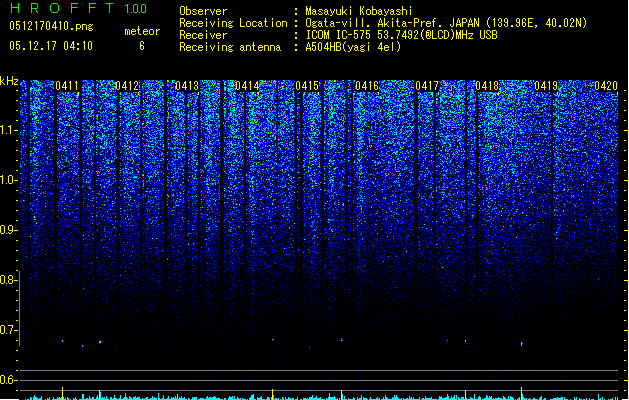This screenshot has height=400, width=629.
Task: Click the 0413 time marker
Action: click(187, 86)
